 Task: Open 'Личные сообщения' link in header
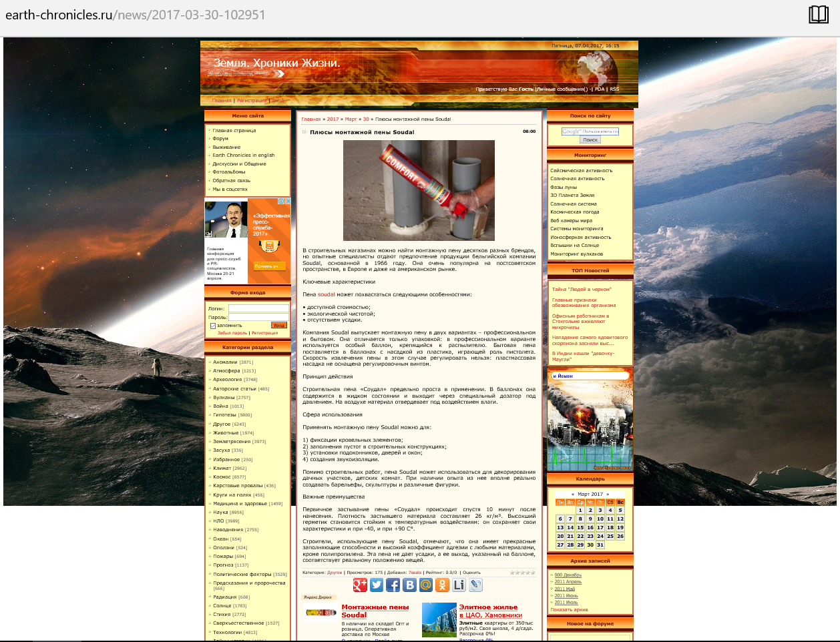(562, 89)
